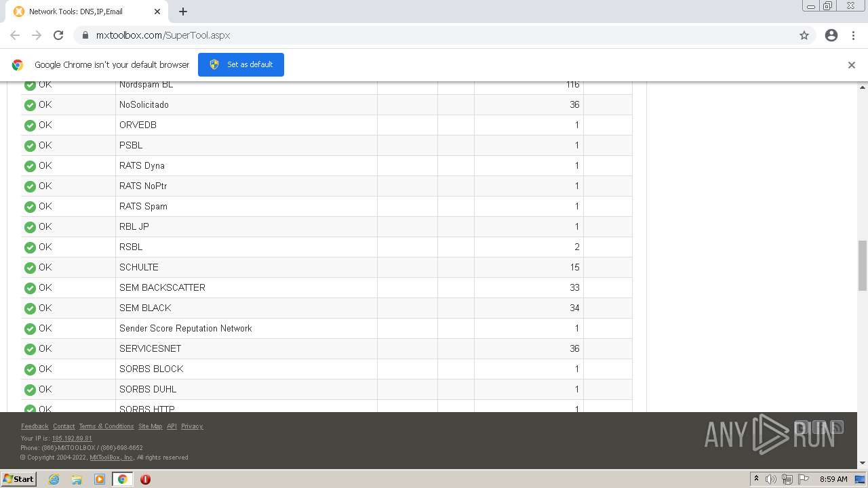The width and height of the screenshot is (868, 488).
Task: Click the scrollbar down arrow
Action: pyautogui.click(x=863, y=464)
